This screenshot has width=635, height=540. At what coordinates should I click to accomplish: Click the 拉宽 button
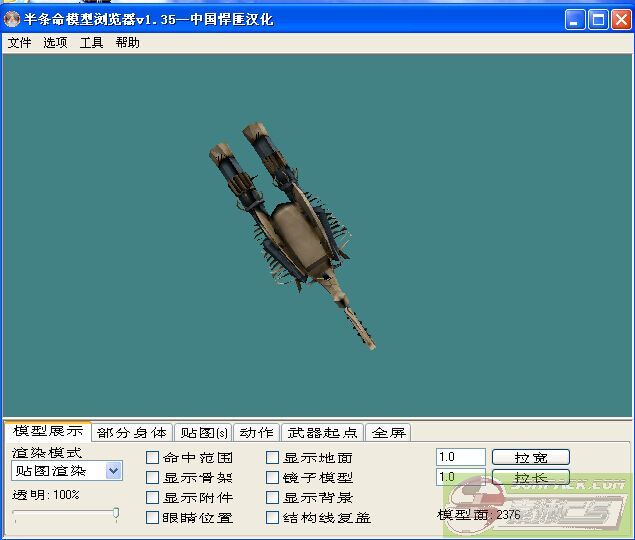530,458
